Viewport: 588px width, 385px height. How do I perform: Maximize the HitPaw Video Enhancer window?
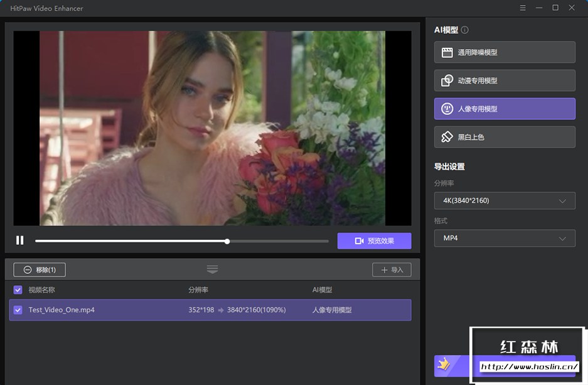tap(555, 8)
